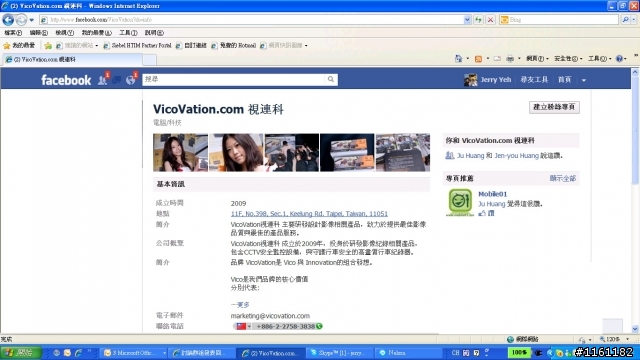Click the Mobile01 page link
The image size is (640, 360).
click(492, 194)
